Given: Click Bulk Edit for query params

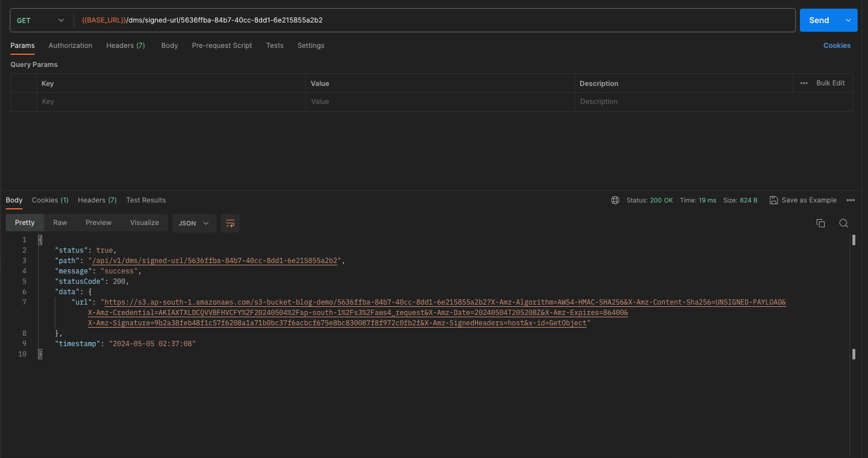Looking at the screenshot, I should (830, 82).
